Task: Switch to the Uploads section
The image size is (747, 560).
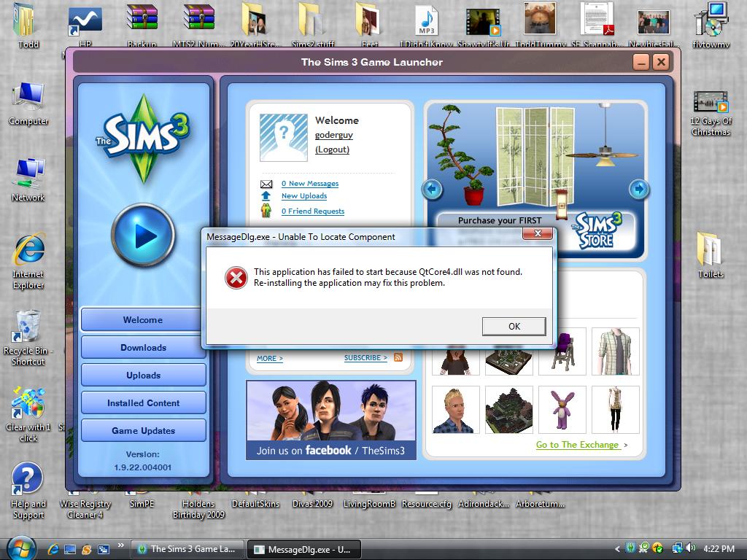Action: pos(144,376)
